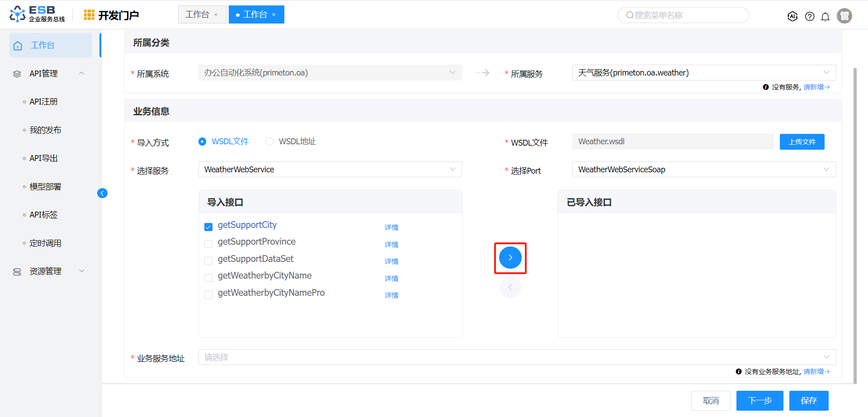The width and height of the screenshot is (868, 417).
Task: Open the notification bell
Action: (x=825, y=17)
